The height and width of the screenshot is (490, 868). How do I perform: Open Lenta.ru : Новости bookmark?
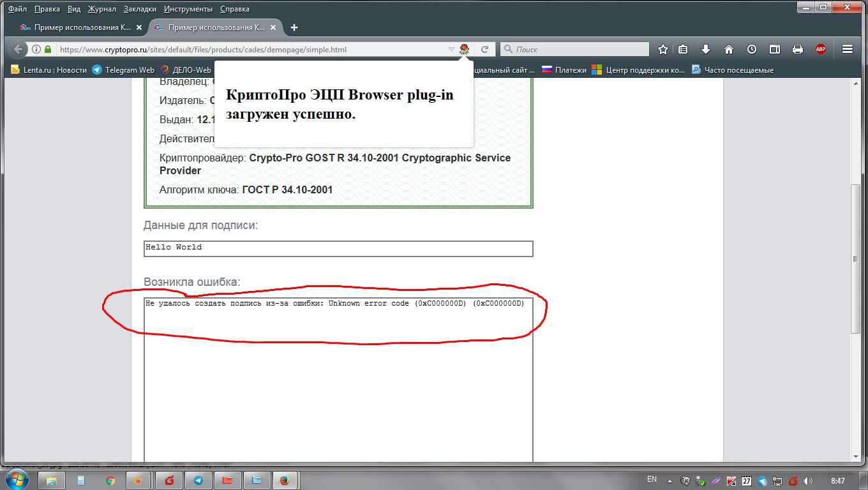coord(49,70)
